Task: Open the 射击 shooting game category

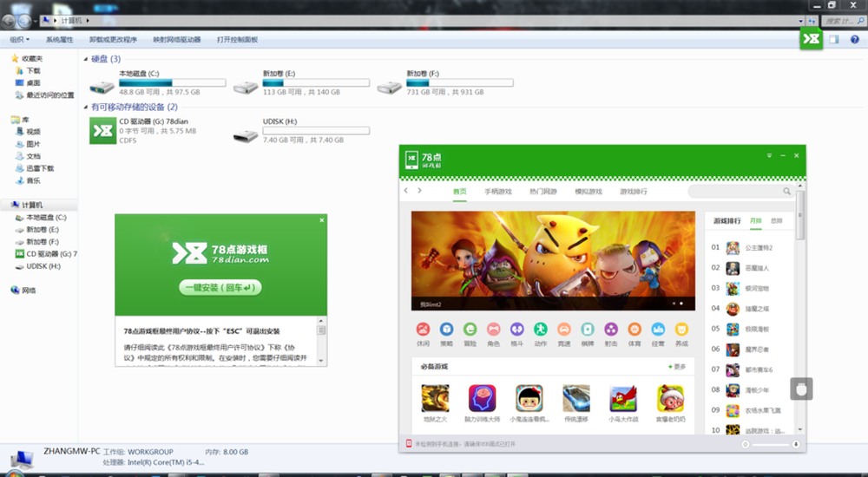Action: tap(611, 330)
